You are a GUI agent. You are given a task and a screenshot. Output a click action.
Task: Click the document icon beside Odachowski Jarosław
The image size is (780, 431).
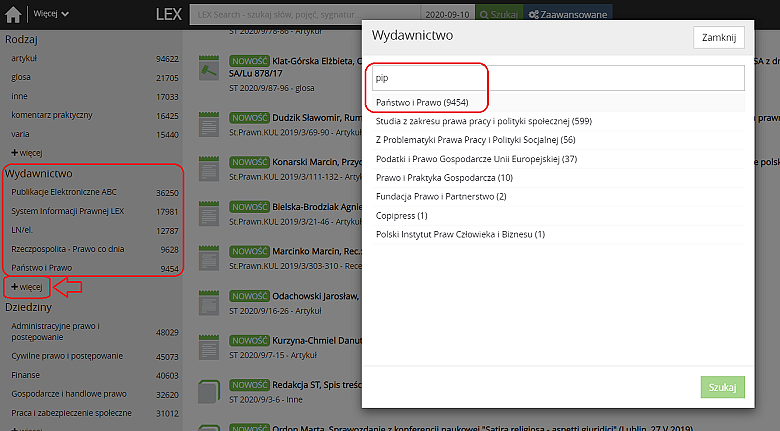(x=208, y=302)
